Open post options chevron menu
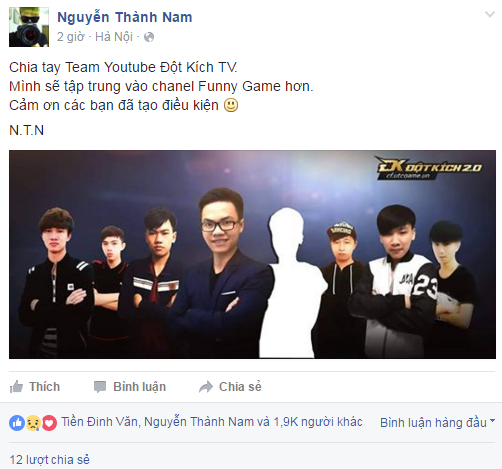Image resolution: width=502 pixels, height=469 pixels. tap(490, 14)
